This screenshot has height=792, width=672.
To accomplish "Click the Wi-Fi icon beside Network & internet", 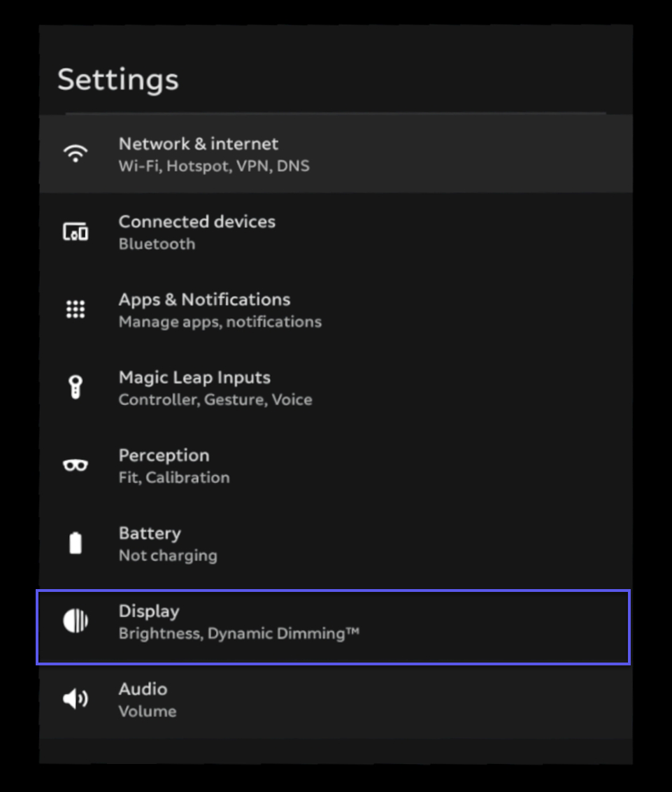I will pos(76,153).
